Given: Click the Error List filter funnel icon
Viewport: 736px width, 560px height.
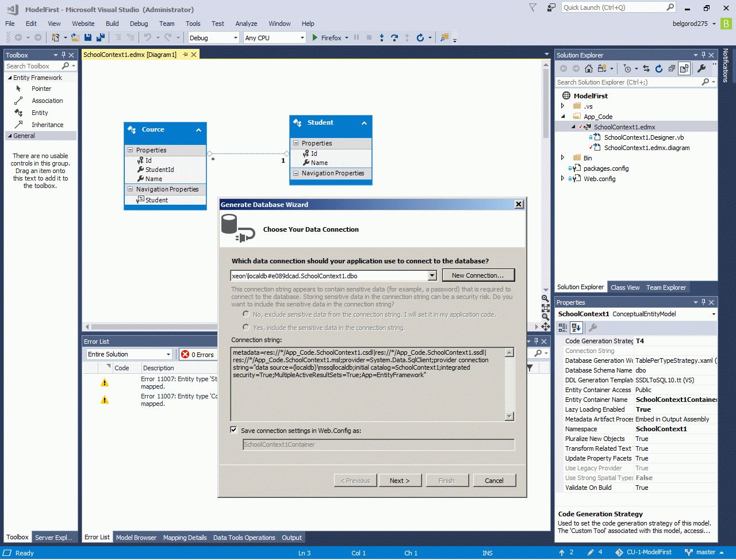Looking at the screenshot, I should (530, 368).
